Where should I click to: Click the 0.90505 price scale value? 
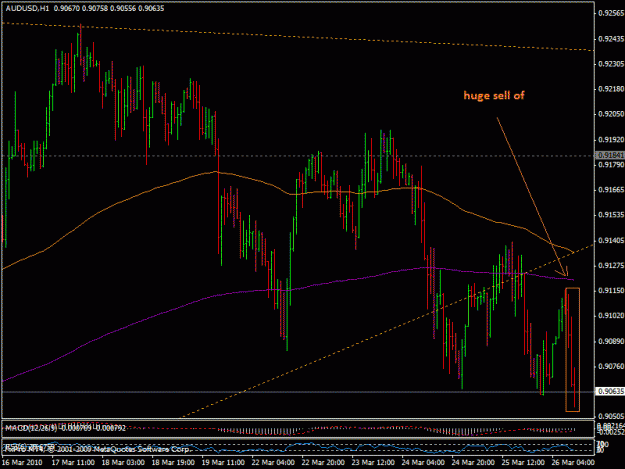(611, 416)
